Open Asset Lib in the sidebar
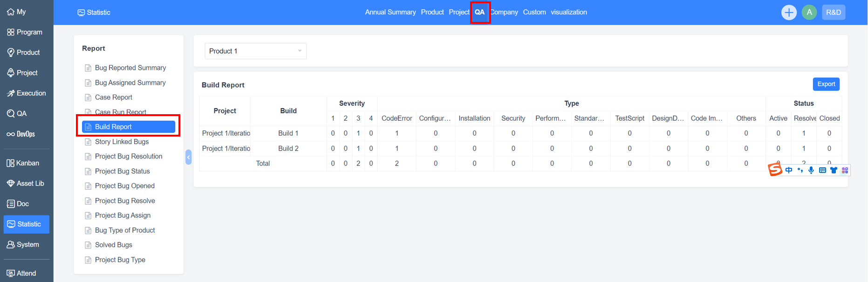The height and width of the screenshot is (282, 868). pyautogui.click(x=27, y=184)
